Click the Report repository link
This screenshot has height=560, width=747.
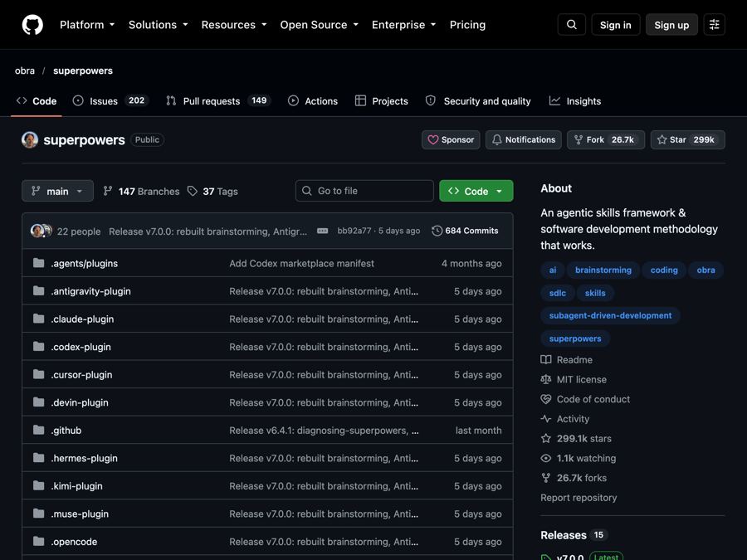point(579,498)
